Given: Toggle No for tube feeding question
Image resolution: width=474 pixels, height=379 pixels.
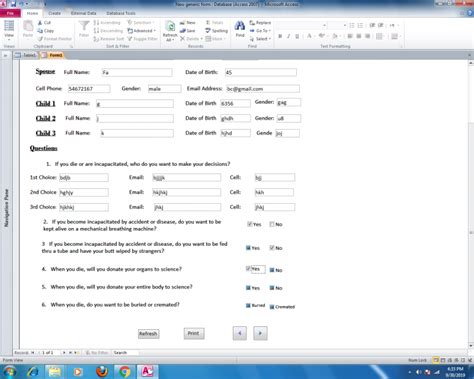Looking at the screenshot, I should 272,248.
